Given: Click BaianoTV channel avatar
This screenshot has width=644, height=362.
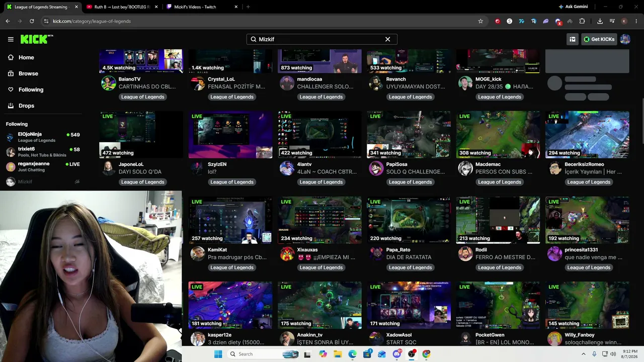Looking at the screenshot, I should [109, 83].
